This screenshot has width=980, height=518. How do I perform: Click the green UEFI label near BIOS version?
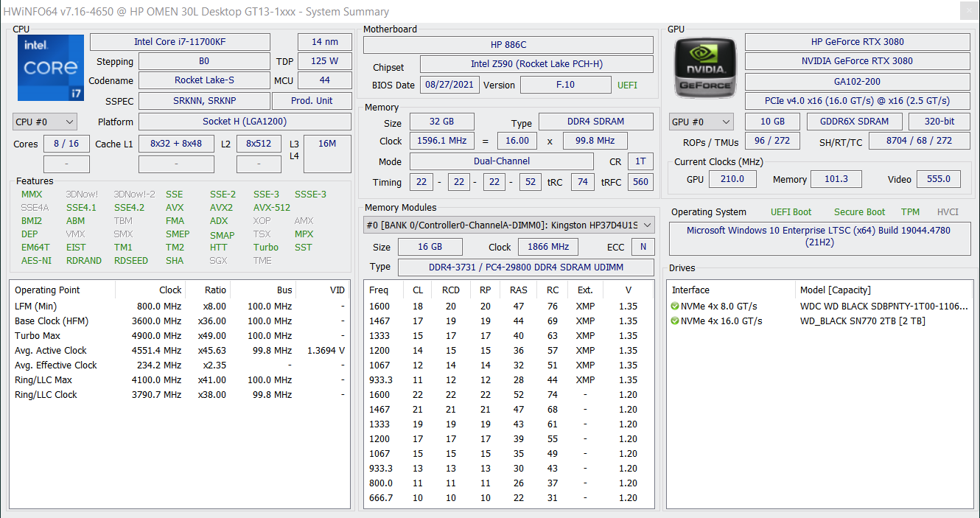click(x=627, y=85)
